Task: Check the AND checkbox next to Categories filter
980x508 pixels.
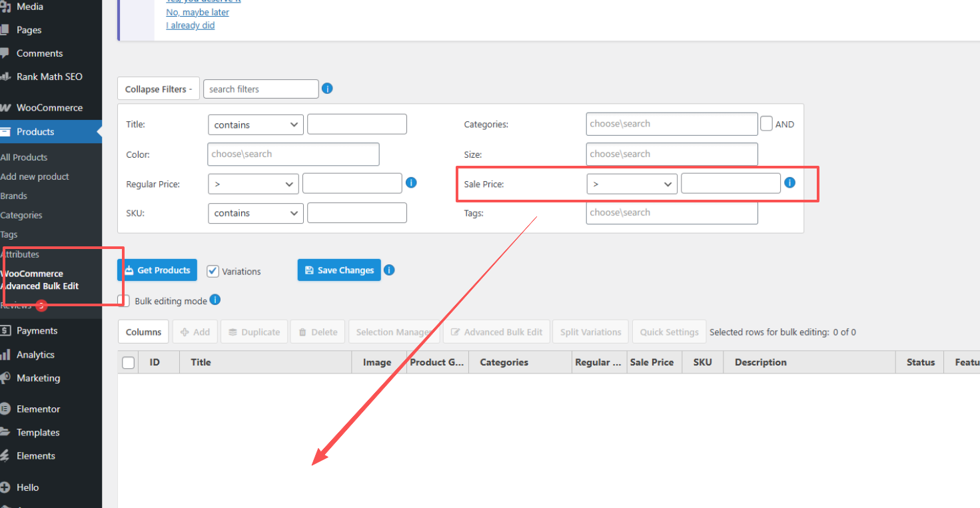Action: pos(767,124)
